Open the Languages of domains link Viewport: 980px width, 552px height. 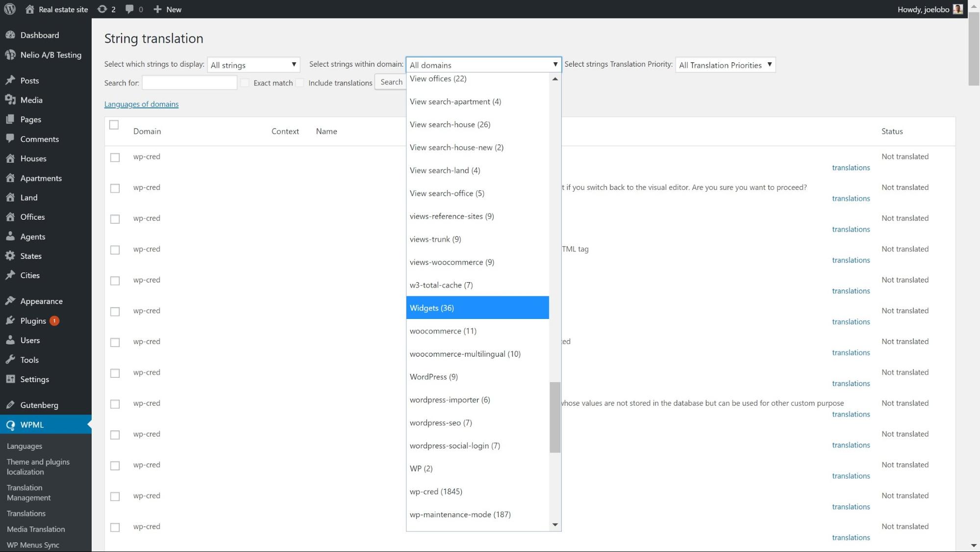pos(141,104)
